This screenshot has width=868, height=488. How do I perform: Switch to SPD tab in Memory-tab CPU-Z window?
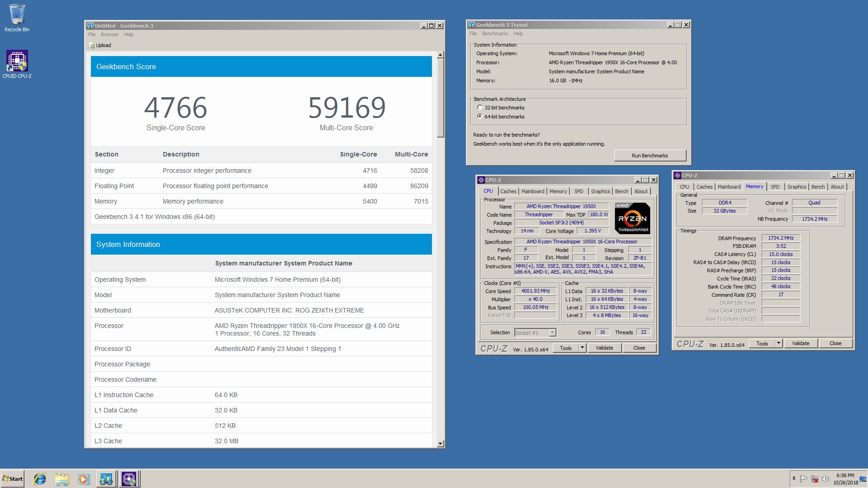775,187
